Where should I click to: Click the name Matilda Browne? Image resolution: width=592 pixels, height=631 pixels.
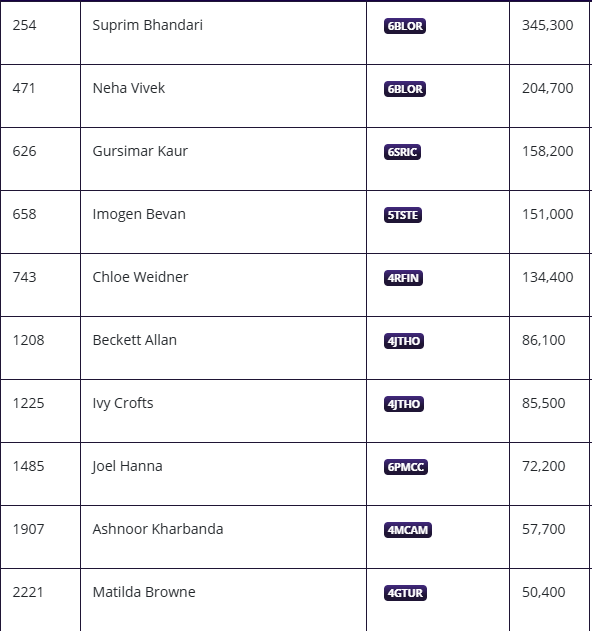tap(144, 592)
